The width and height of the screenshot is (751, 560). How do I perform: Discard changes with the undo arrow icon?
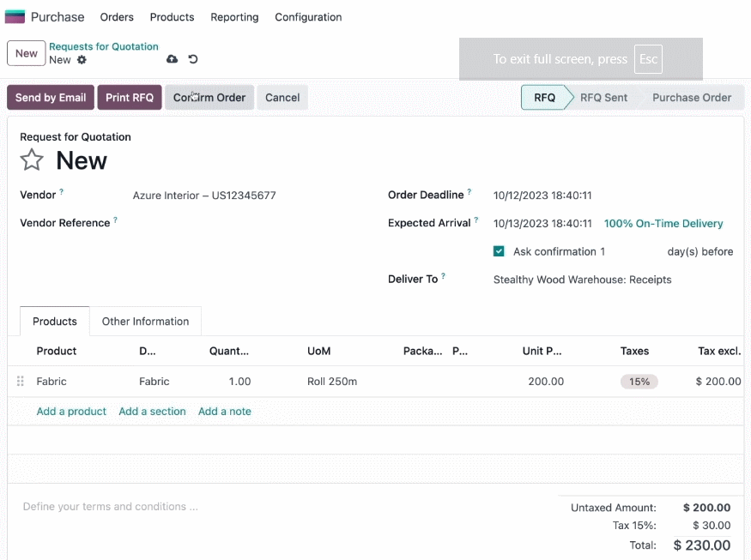coord(193,59)
